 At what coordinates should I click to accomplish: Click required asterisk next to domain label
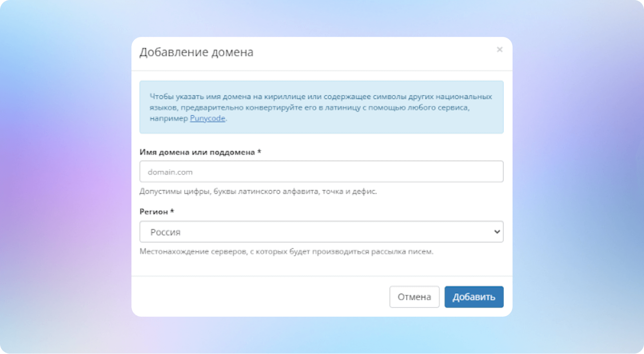[x=259, y=152]
